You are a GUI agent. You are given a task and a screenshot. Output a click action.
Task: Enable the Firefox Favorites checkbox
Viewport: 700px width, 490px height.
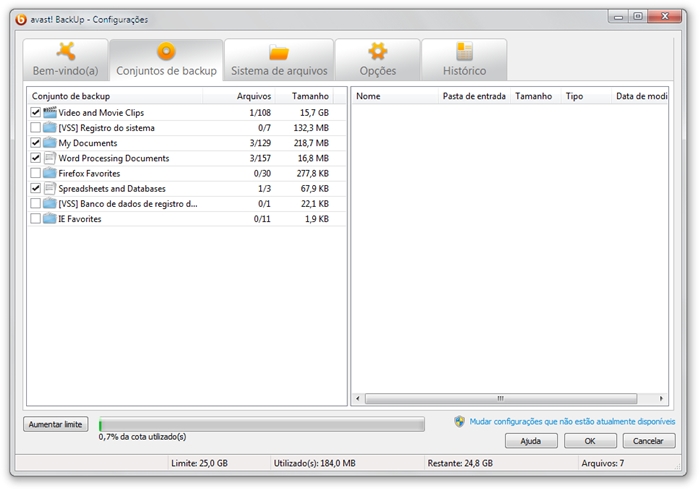[36, 173]
